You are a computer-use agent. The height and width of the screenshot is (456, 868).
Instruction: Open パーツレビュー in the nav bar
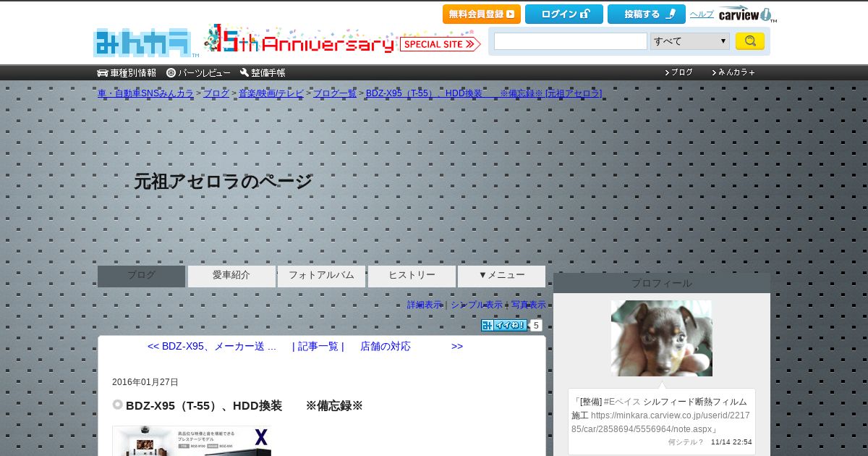click(198, 73)
